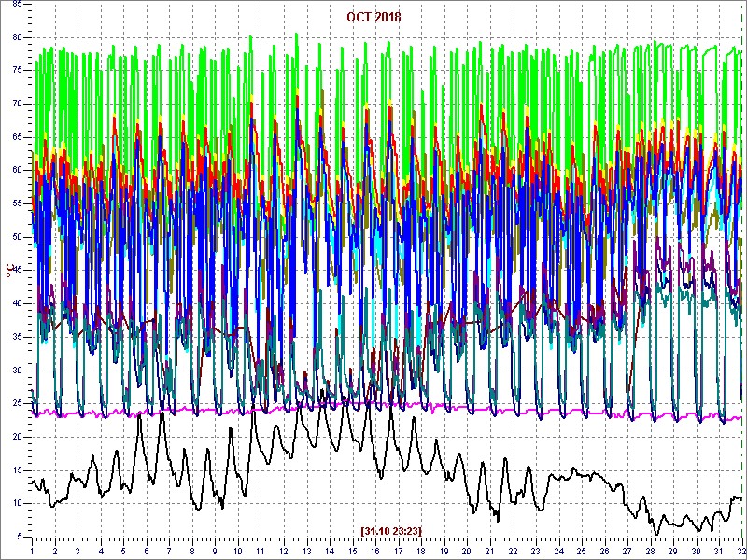Image resolution: width=747 pixels, height=560 pixels.
Task: Select the 65 tick label on Y-axis
Action: [x=17, y=137]
